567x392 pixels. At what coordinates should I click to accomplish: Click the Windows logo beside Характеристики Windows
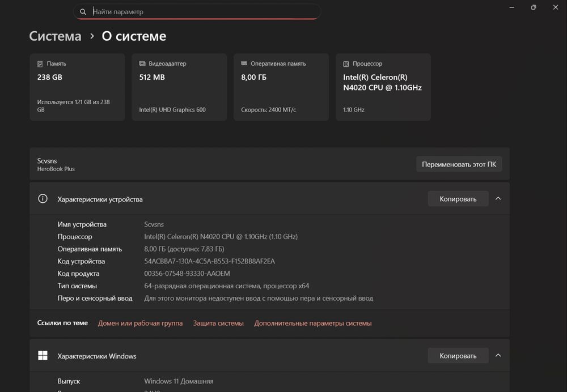[x=43, y=356]
